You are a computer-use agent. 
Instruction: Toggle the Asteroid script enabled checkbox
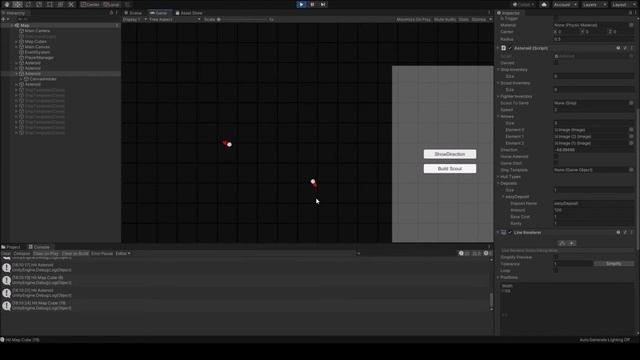(510, 48)
